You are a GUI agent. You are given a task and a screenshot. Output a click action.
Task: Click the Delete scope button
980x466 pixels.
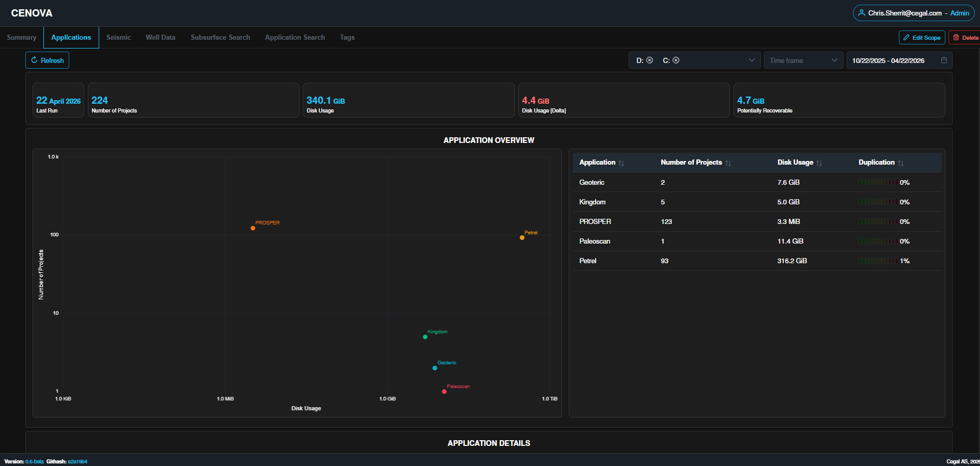click(x=965, y=38)
